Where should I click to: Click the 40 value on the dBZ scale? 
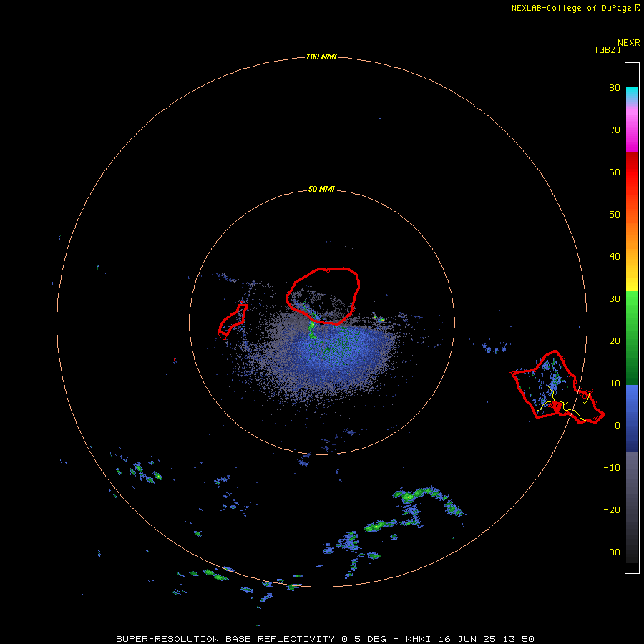click(615, 257)
